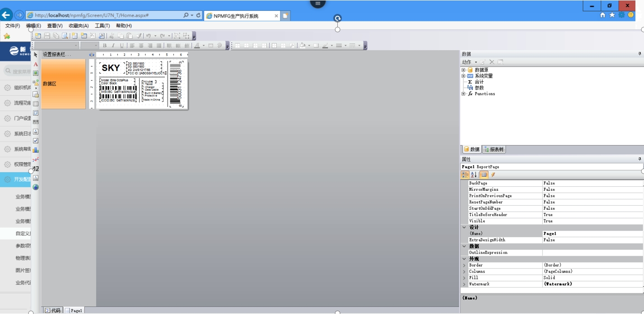Toggle Bold text formatting

coord(104,46)
